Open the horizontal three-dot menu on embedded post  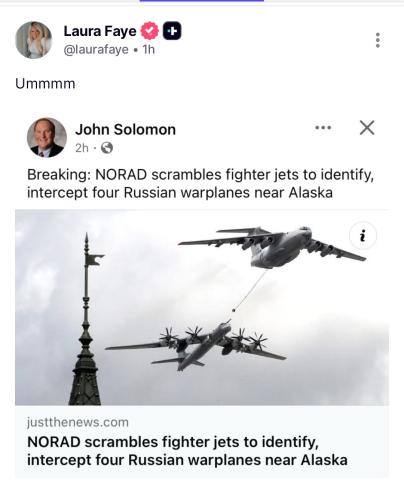(323, 127)
